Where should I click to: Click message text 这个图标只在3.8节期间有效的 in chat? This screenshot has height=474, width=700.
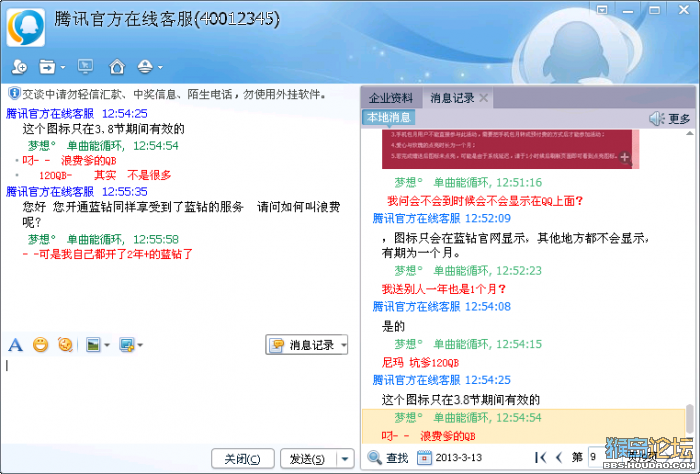pyautogui.click(x=104, y=129)
